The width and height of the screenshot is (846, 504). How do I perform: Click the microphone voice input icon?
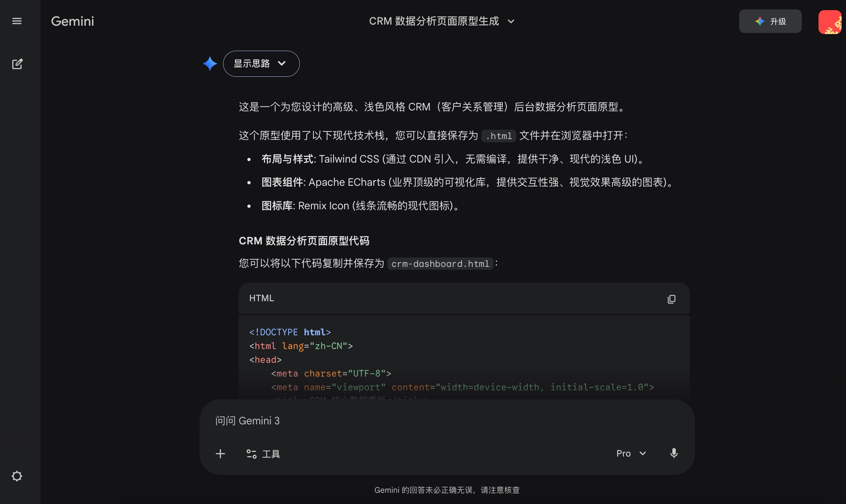pyautogui.click(x=674, y=453)
